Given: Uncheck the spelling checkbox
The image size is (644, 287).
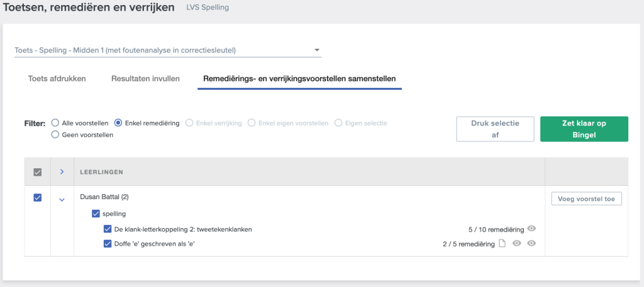Looking at the screenshot, I should click(96, 214).
